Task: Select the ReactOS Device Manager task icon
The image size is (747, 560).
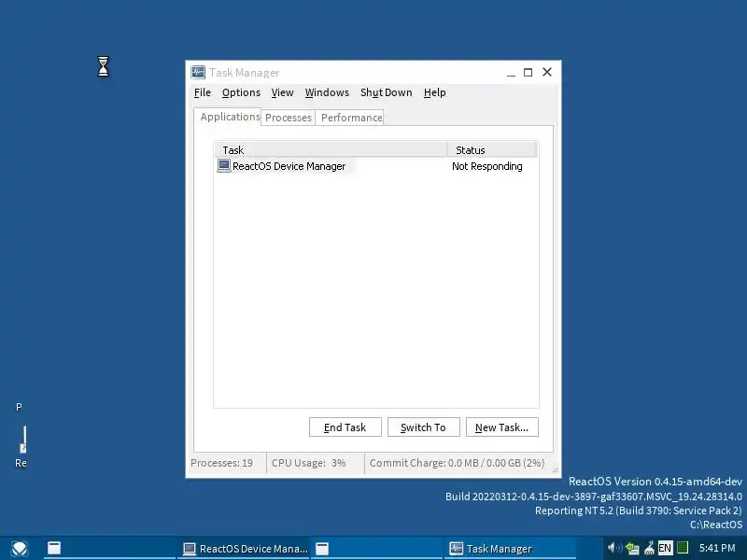Action: click(223, 166)
